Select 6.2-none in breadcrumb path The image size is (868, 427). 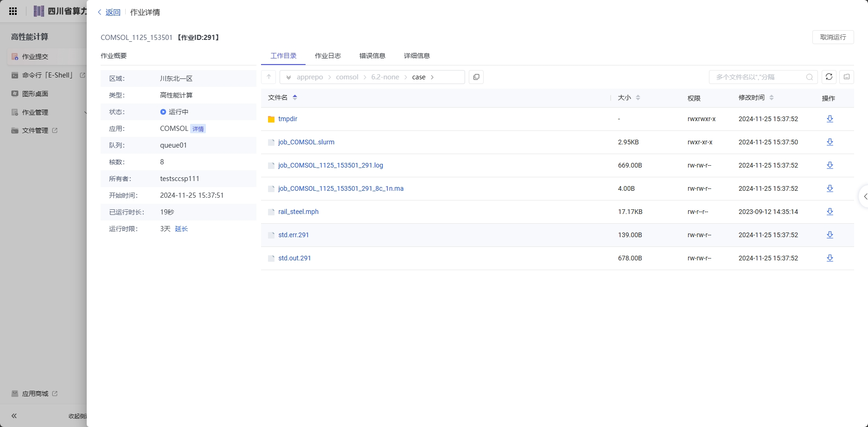pyautogui.click(x=385, y=77)
